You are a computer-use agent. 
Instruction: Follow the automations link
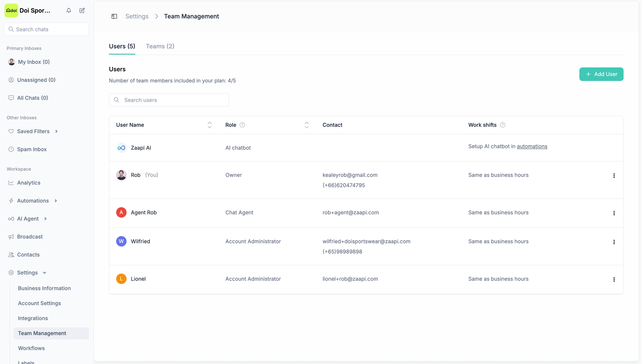pyautogui.click(x=532, y=146)
